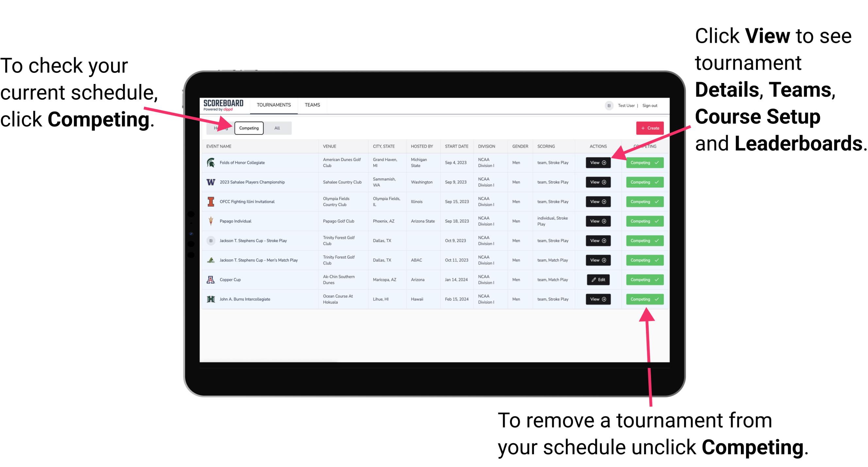
Task: Click the View icon for 2023 Sahalee Players Championship
Action: (598, 182)
